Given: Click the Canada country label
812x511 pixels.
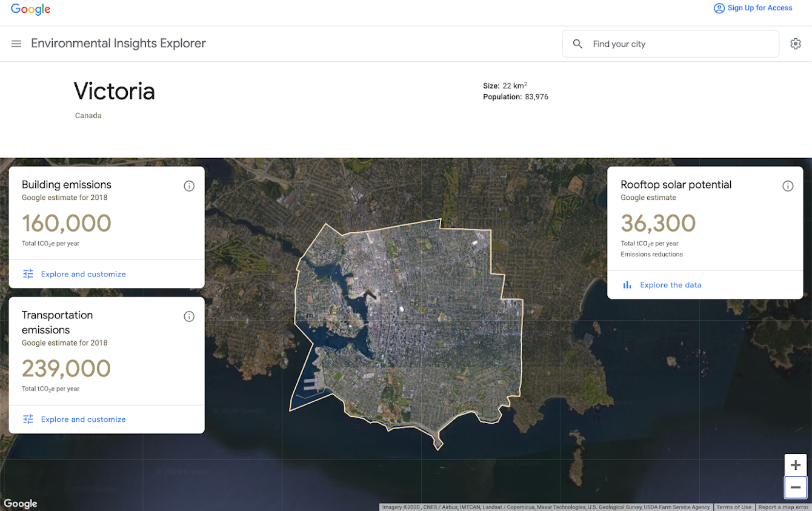Looking at the screenshot, I should 88,115.
